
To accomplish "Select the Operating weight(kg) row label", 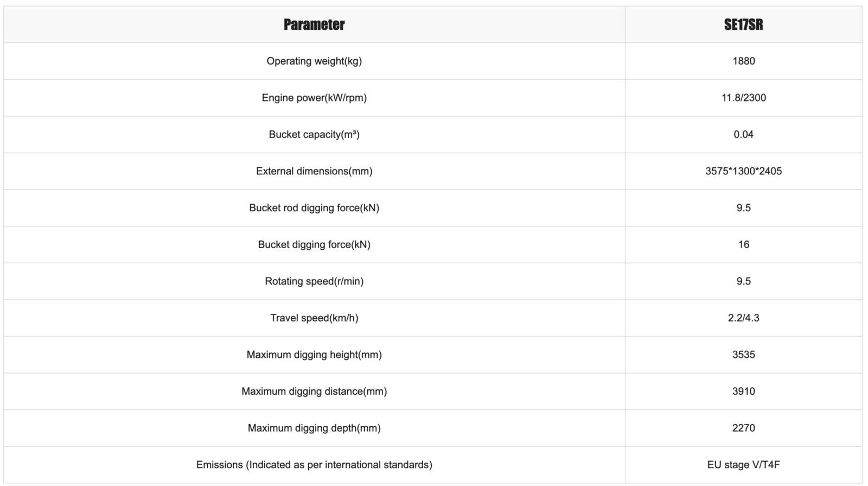I will pyautogui.click(x=314, y=61).
